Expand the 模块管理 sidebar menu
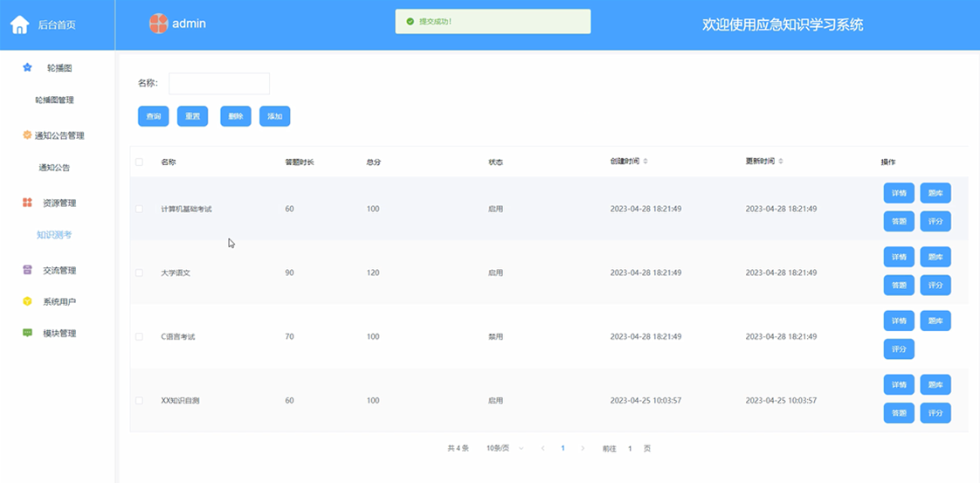 tap(58, 333)
